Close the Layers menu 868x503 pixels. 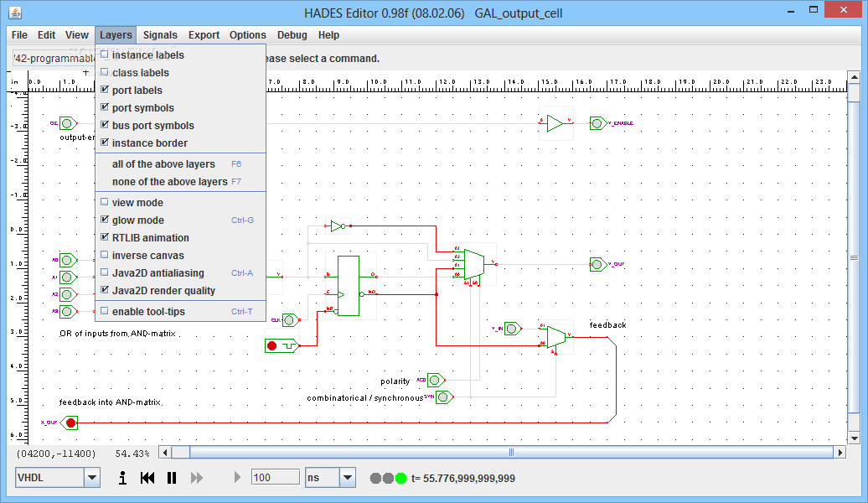pyautogui.click(x=116, y=35)
